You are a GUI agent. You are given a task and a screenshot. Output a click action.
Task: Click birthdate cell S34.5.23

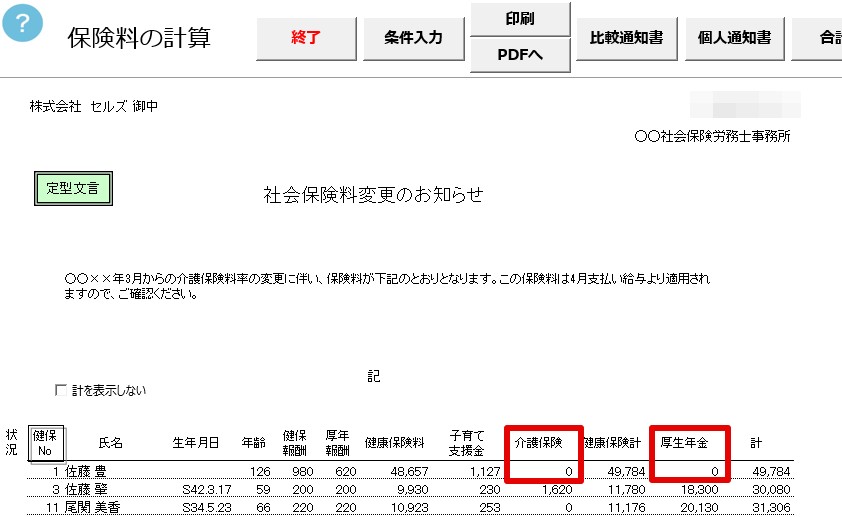pyautogui.click(x=207, y=508)
